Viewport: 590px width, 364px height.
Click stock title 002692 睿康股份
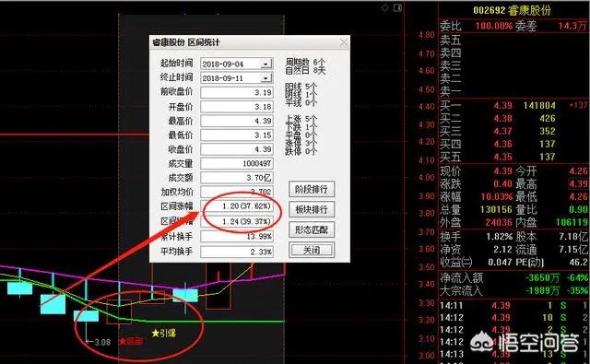click(x=513, y=10)
